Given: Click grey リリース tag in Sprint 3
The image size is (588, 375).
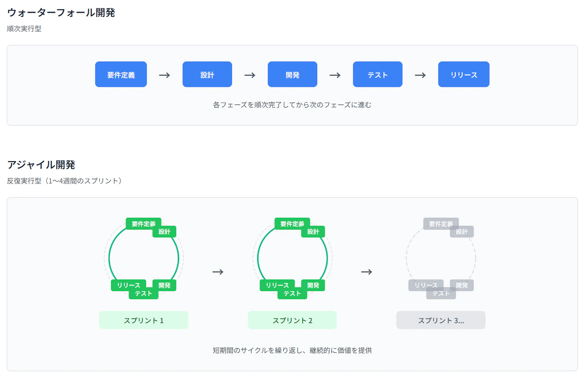Looking at the screenshot, I should (426, 285).
